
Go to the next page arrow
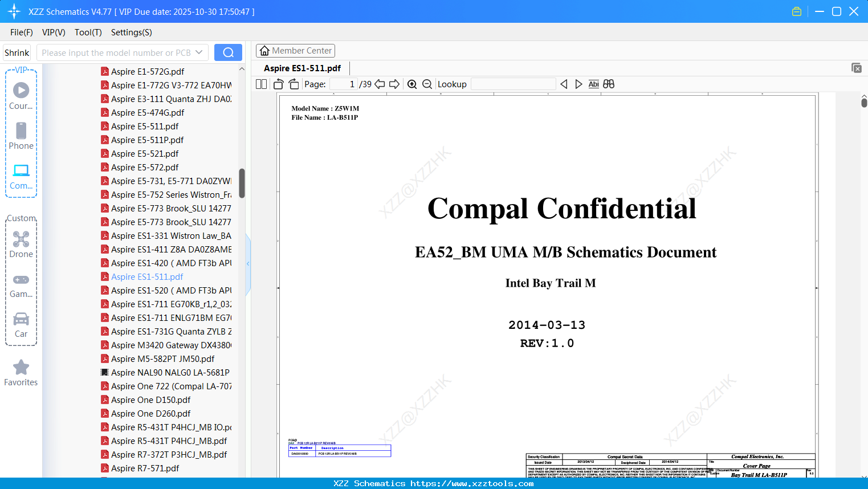[x=394, y=84]
